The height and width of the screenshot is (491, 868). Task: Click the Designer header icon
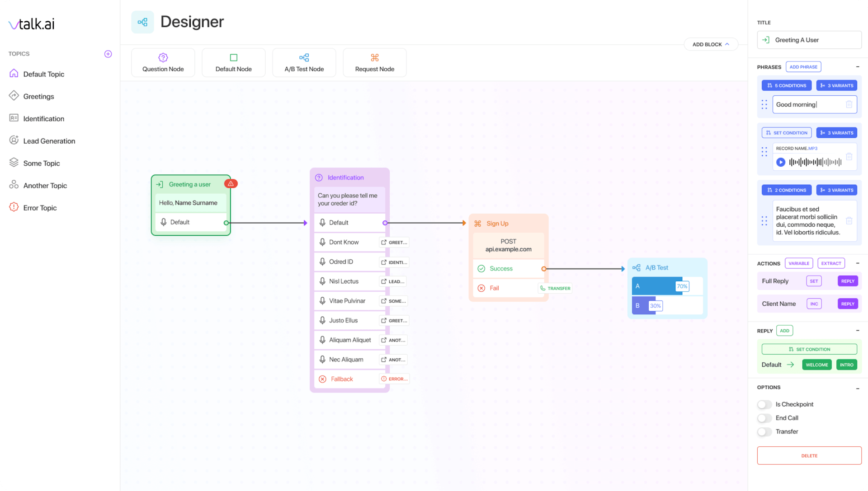point(142,22)
